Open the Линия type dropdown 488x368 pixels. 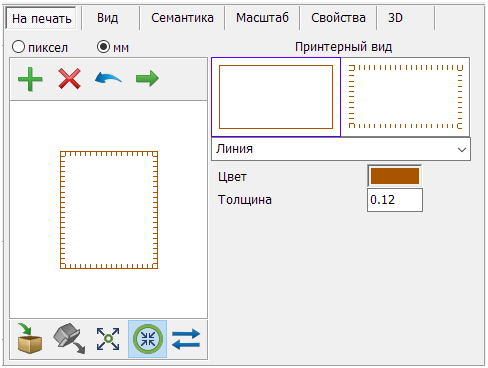tap(341, 149)
